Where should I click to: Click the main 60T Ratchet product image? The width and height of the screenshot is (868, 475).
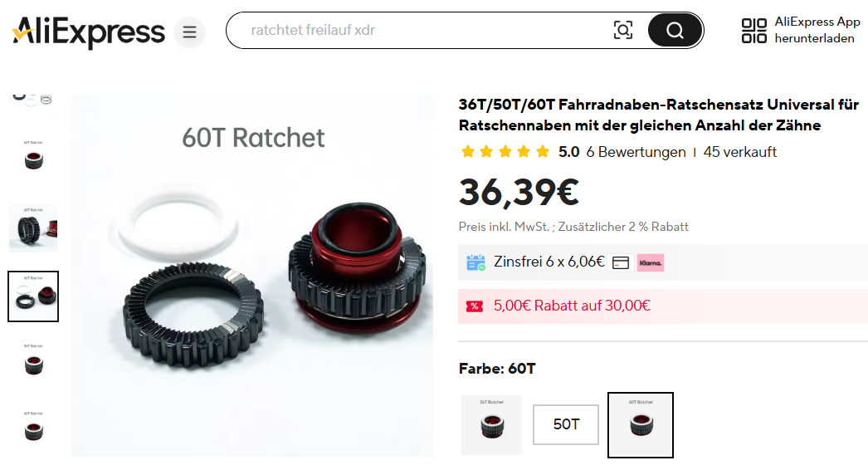252,276
